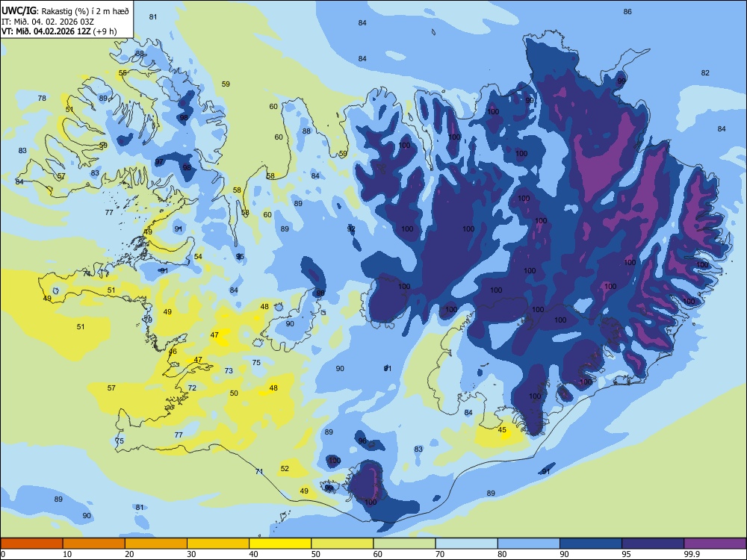747x560 pixels.
Task: Click the legend scale label "70"
Action: (440, 554)
